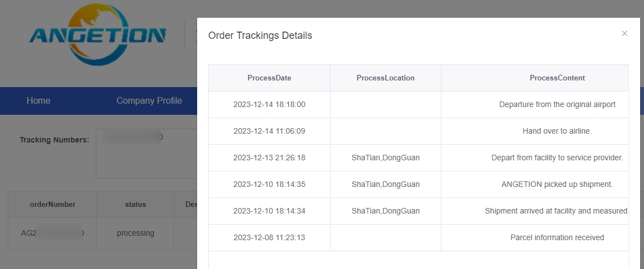Click the status column header
Screen dimensions: 644x269
(x=136, y=205)
